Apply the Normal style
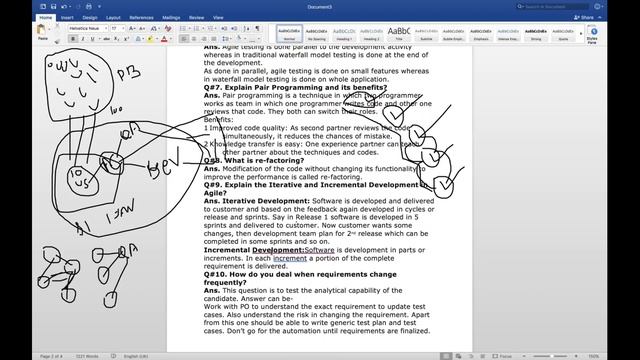 289,33
